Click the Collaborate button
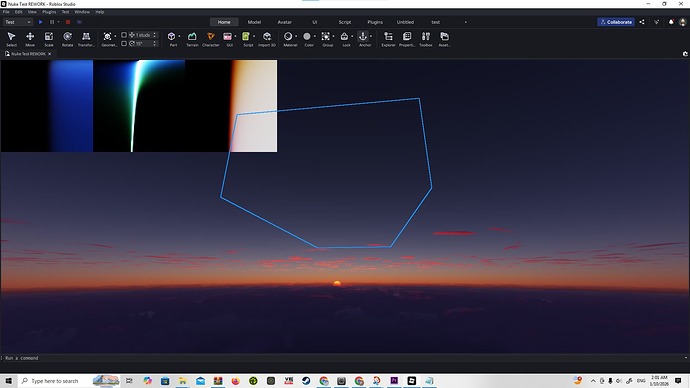The width and height of the screenshot is (690, 388). (x=616, y=22)
